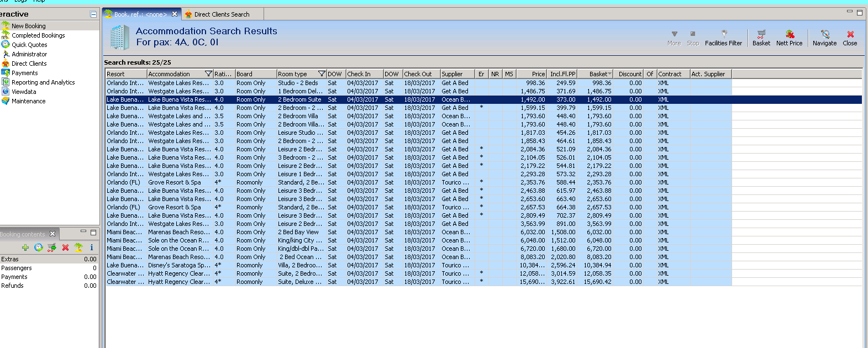Sort by Resort column header
Viewport: 868px width, 348px height.
click(x=126, y=74)
